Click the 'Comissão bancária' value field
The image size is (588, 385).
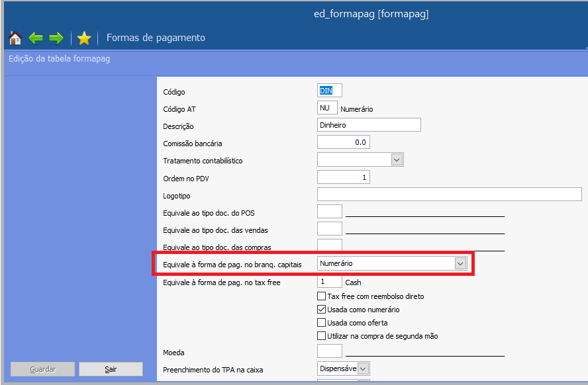[343, 142]
